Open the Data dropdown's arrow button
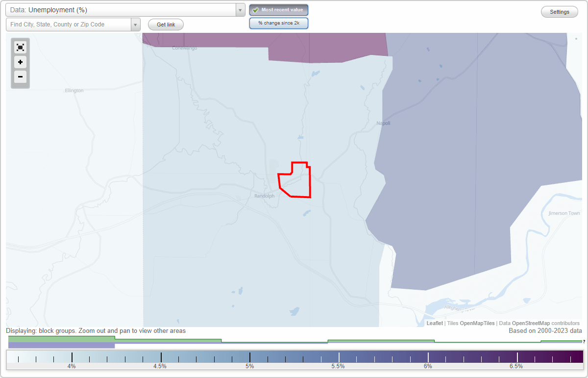 click(240, 9)
